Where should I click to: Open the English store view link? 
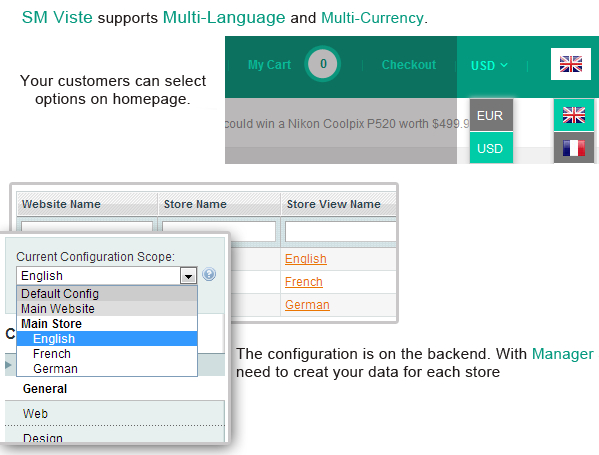point(306,259)
